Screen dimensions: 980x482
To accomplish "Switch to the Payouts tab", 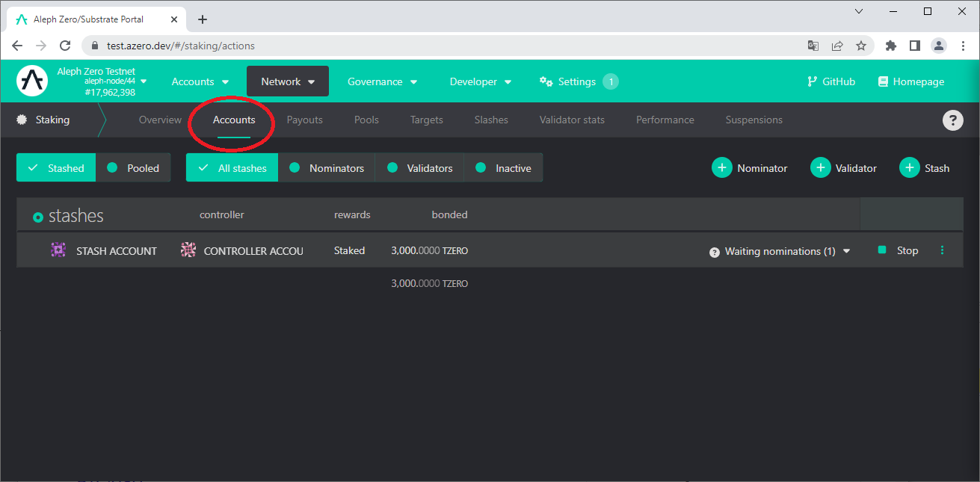I will click(x=305, y=120).
